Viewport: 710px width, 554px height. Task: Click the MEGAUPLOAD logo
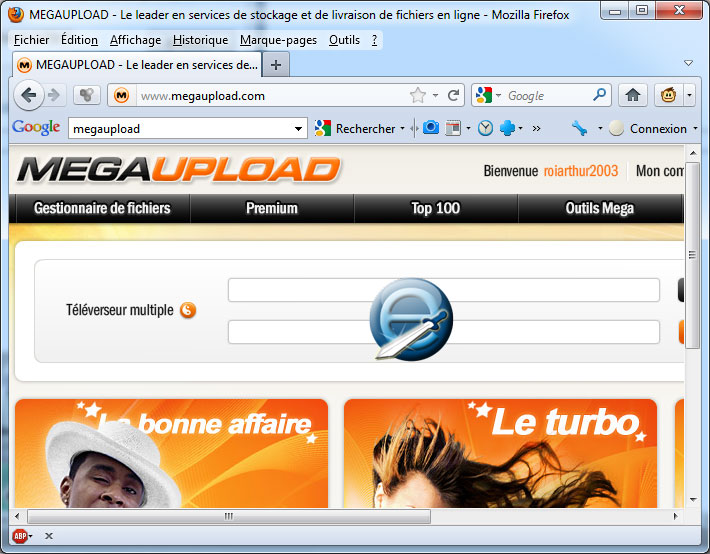click(x=178, y=170)
